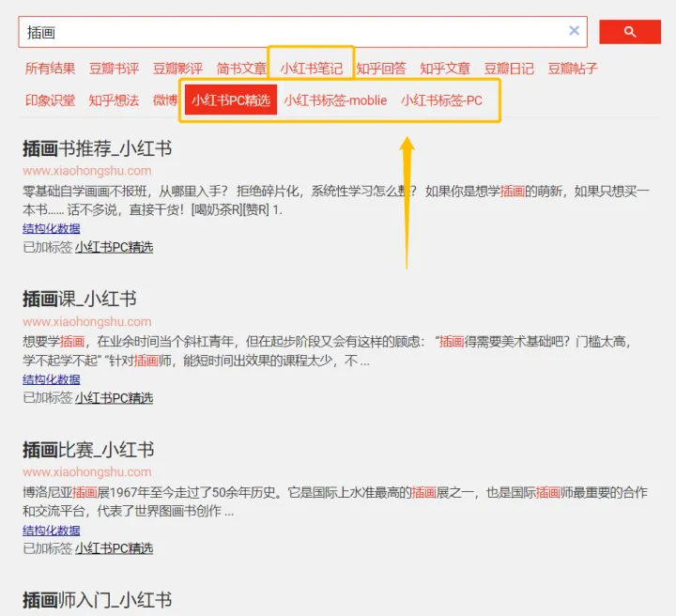Switch to the 豆瓣书评 tab
676x616 pixels.
[x=114, y=69]
